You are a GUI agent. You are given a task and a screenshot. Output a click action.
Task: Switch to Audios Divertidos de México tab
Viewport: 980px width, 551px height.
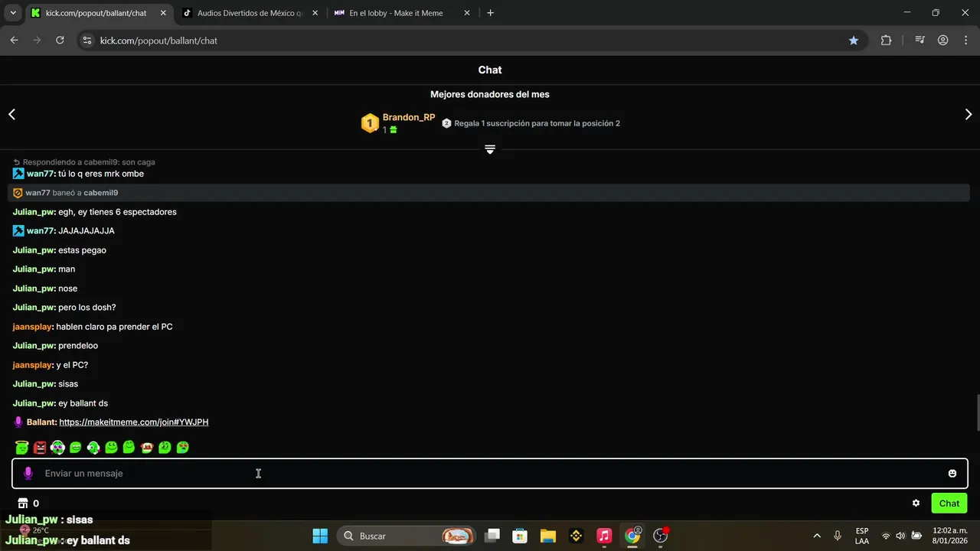(250, 13)
